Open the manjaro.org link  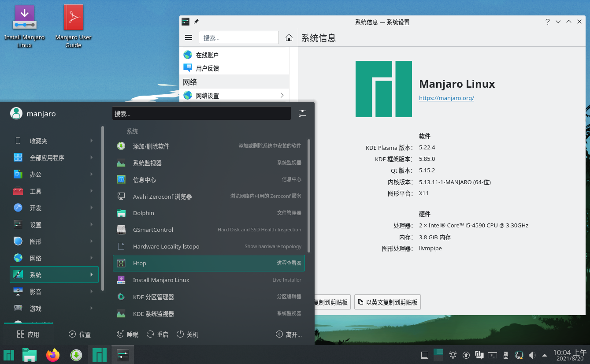click(446, 98)
